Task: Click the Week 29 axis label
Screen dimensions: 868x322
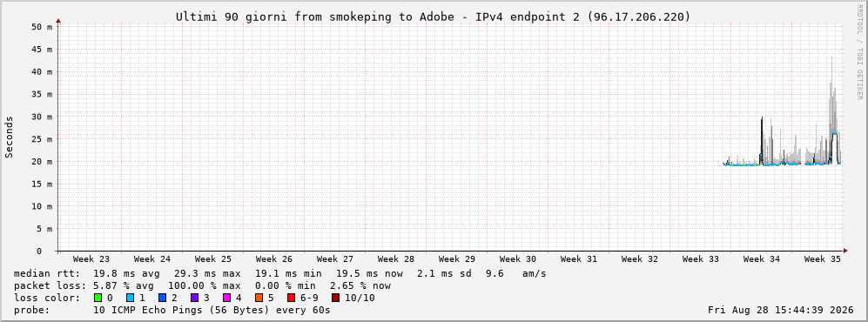Action: pyautogui.click(x=457, y=259)
